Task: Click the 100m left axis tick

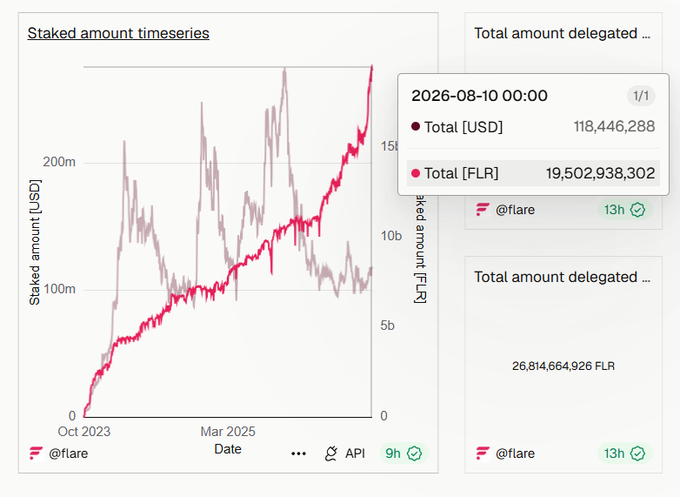Action: coord(59,289)
